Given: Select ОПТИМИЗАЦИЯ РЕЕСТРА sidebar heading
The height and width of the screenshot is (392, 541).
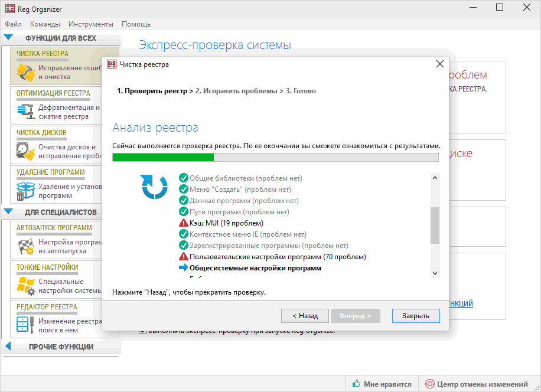Looking at the screenshot, I should 53,93.
